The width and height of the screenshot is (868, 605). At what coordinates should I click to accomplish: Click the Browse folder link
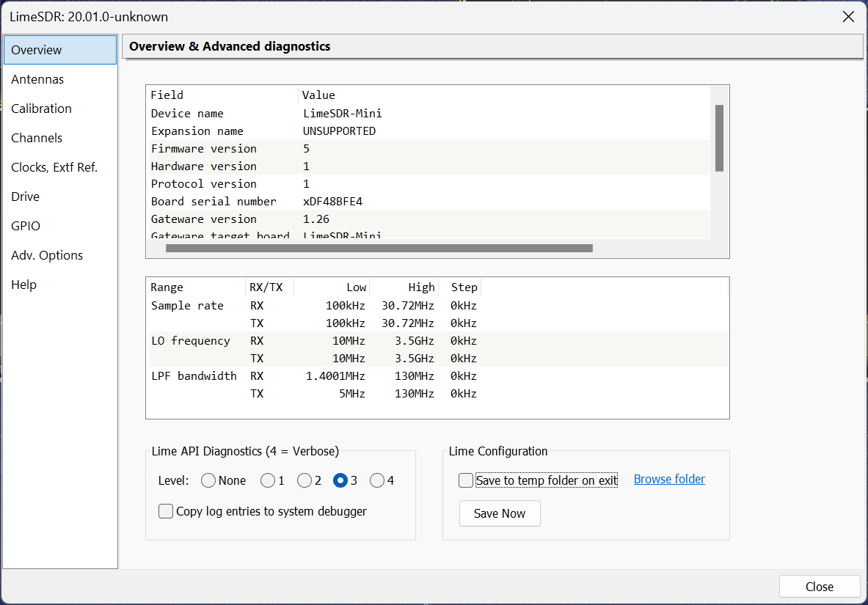click(668, 478)
